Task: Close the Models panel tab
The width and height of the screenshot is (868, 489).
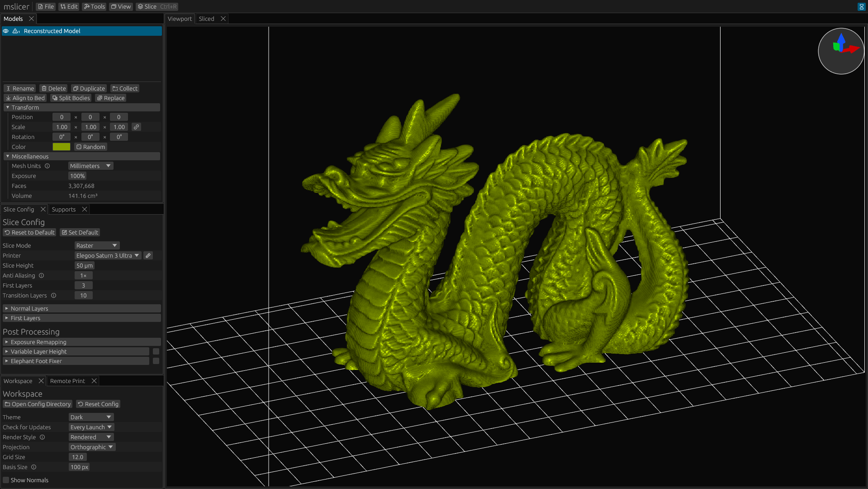Action: tap(31, 19)
